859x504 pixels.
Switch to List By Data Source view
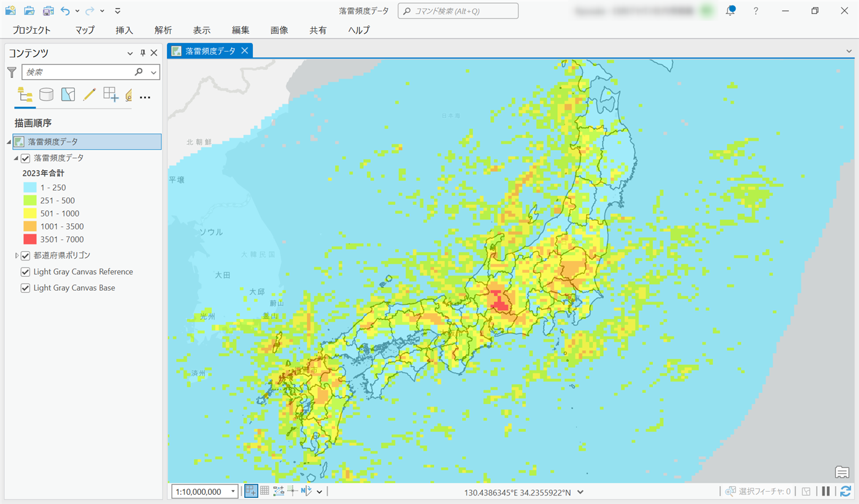(46, 94)
